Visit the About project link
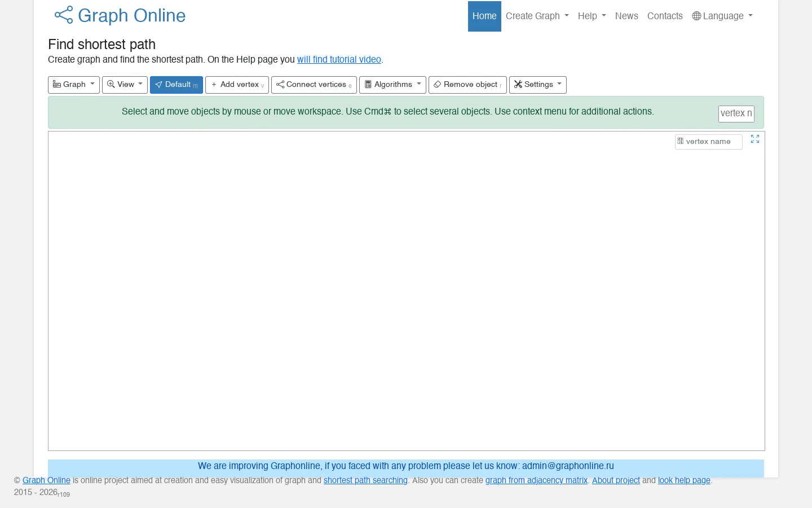This screenshot has height=508, width=812. tap(616, 480)
